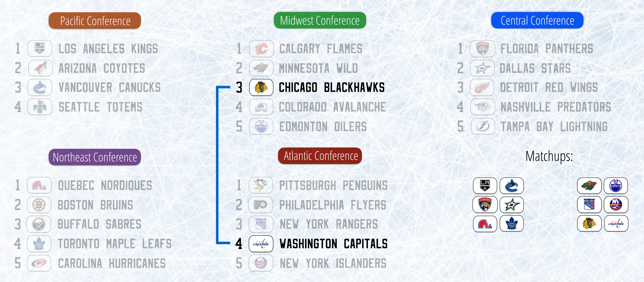Click the Toronto Maple Leafs team name
The height and width of the screenshot is (282, 644).
click(115, 244)
